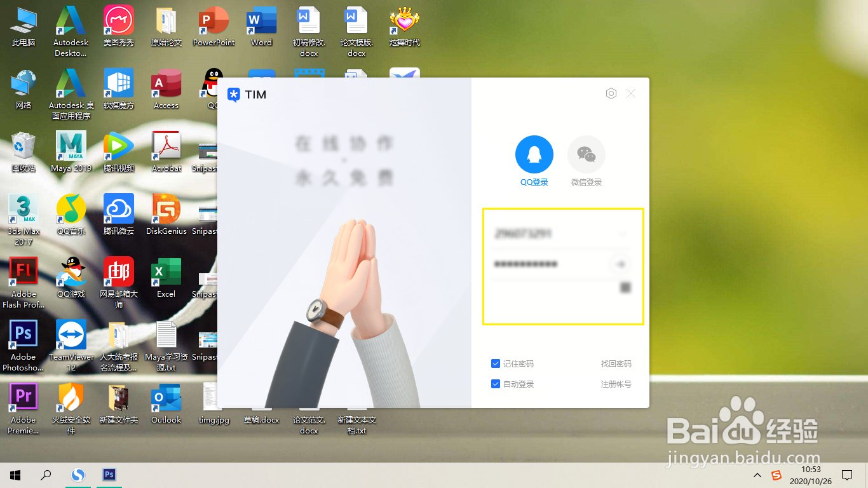
Task: Open 网络 desktop icon
Action: point(24,90)
